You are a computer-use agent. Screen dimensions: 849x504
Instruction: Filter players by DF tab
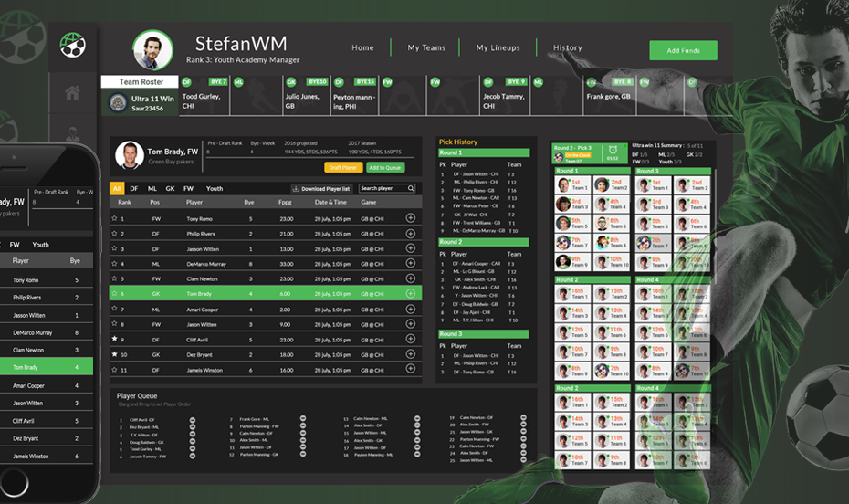(x=133, y=188)
